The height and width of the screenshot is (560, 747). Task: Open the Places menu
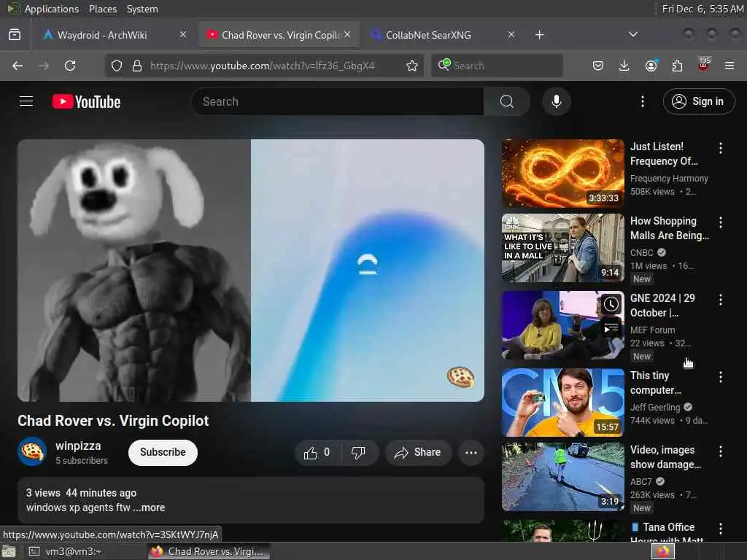coord(102,9)
